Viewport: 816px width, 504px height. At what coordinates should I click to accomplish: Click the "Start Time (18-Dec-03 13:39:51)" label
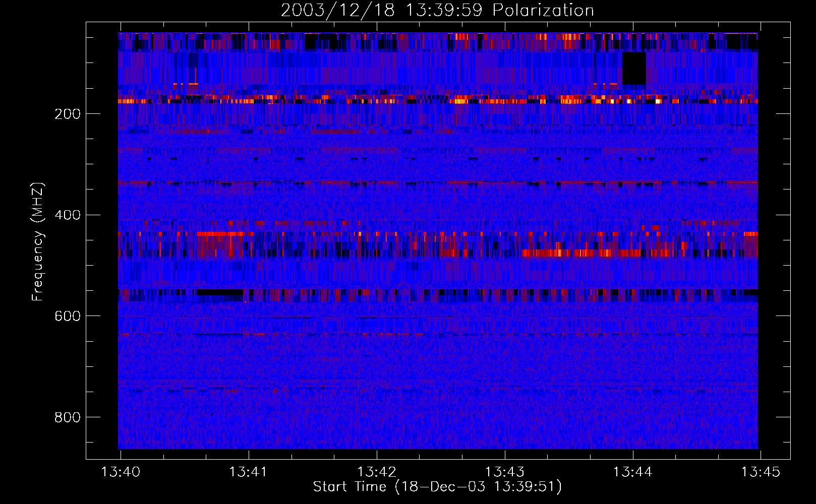pos(437,487)
